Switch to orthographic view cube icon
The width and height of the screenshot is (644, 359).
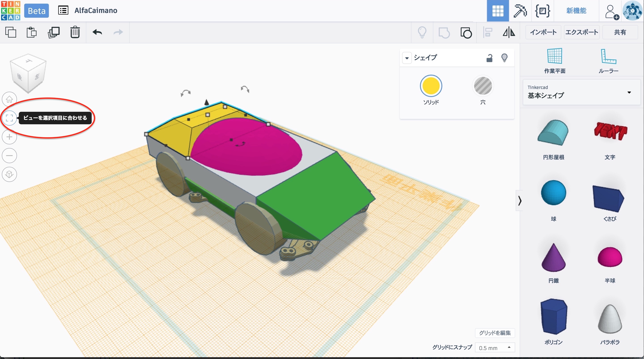pyautogui.click(x=9, y=174)
